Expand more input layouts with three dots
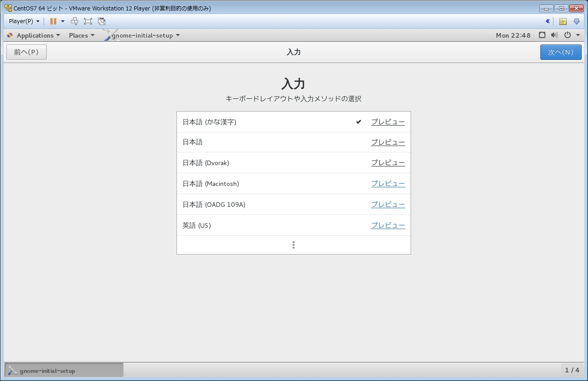Viewport: 588px width, 381px height. [294, 245]
